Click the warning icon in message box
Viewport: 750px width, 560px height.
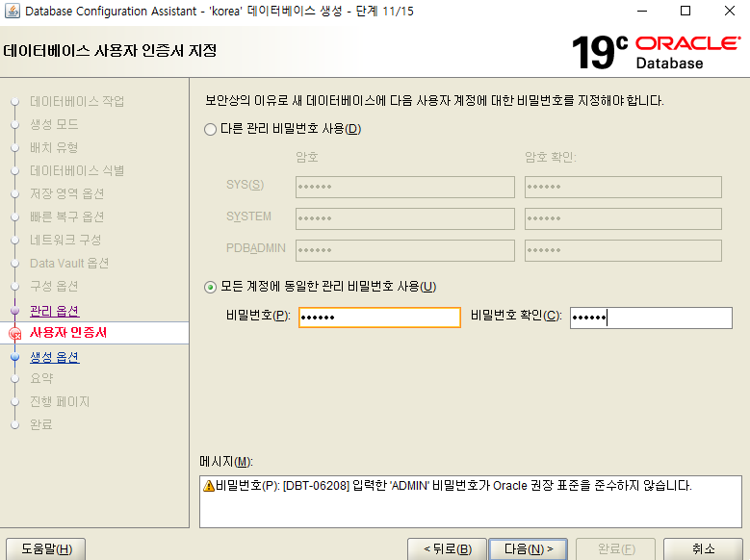tap(209, 486)
